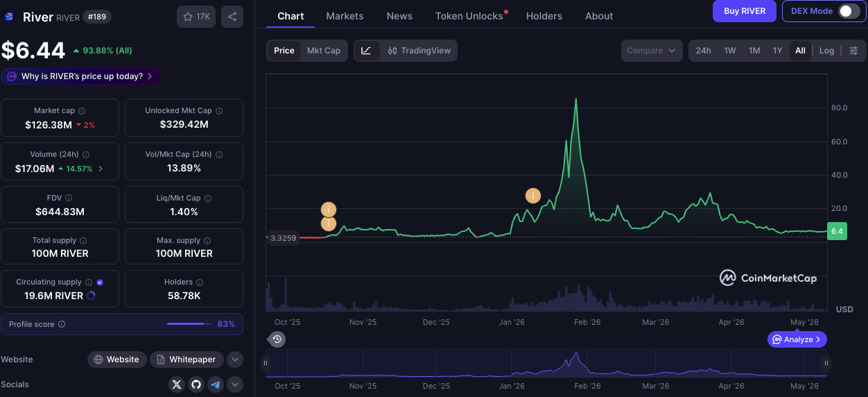Click FDV info icon
868x397 pixels.
click(x=69, y=198)
